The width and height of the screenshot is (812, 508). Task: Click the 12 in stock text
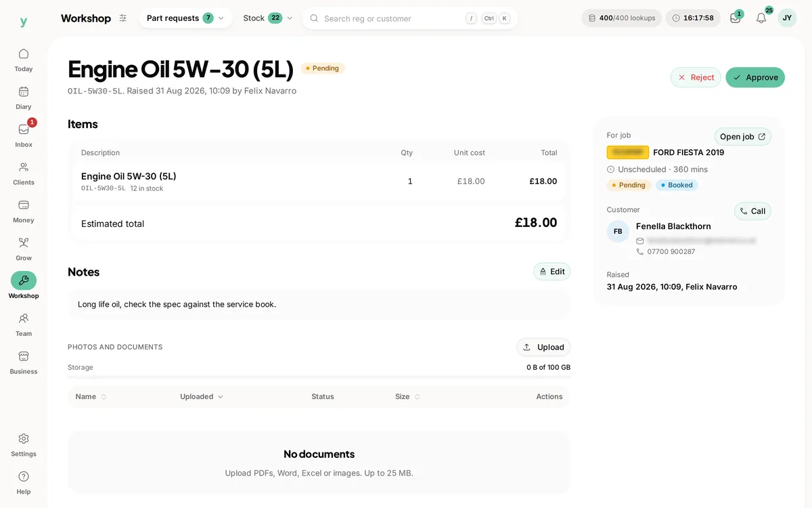pyautogui.click(x=147, y=189)
